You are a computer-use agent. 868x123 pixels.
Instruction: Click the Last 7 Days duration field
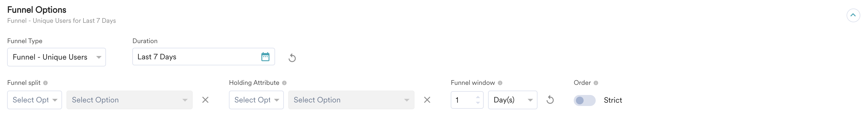[195, 57]
